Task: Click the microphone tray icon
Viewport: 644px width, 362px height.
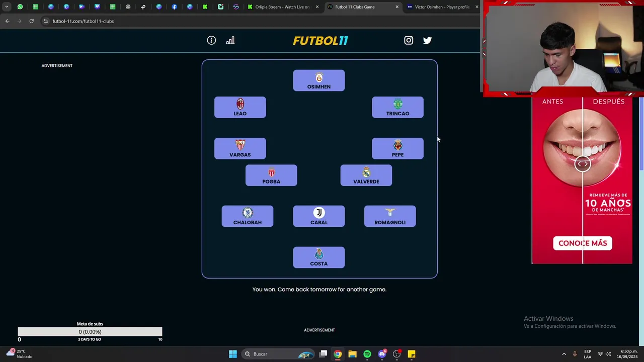Action: tap(575, 354)
